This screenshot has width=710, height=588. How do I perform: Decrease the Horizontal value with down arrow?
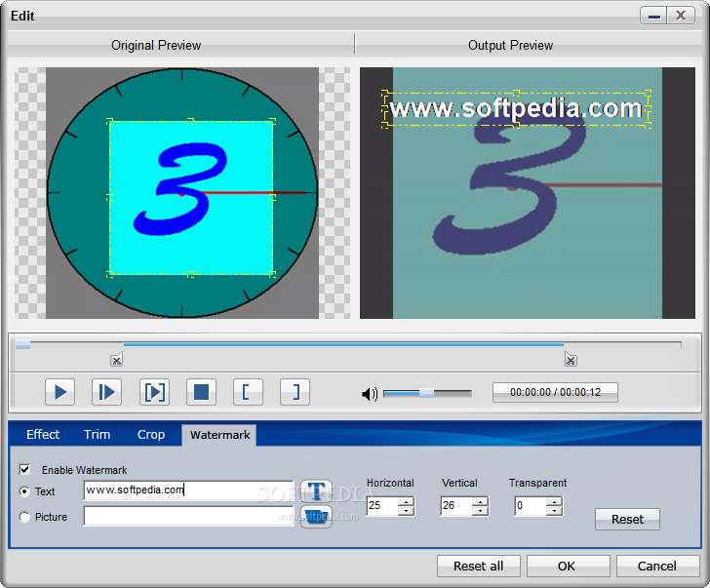pos(406,511)
